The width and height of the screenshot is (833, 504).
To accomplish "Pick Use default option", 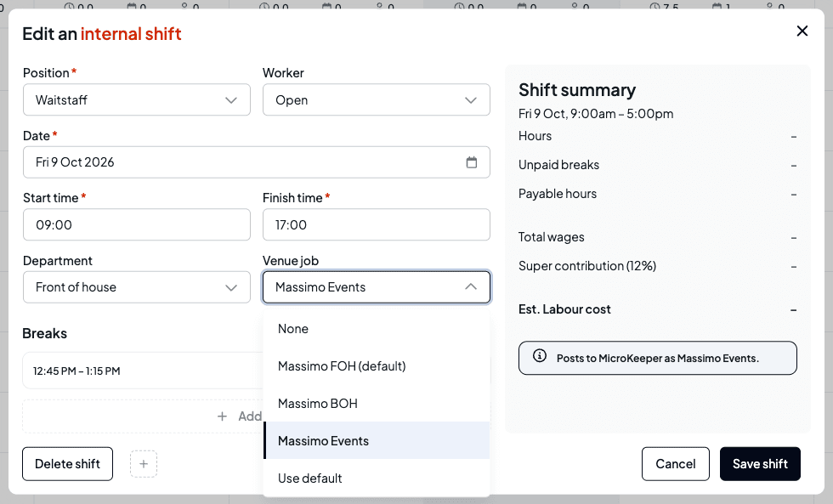I will coord(376,478).
